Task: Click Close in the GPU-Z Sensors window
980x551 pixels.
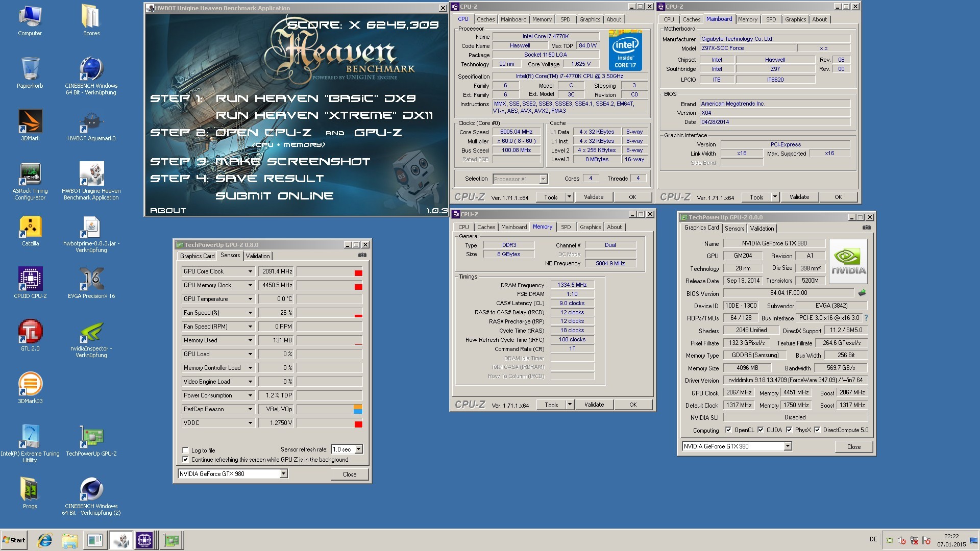Action: click(x=350, y=474)
